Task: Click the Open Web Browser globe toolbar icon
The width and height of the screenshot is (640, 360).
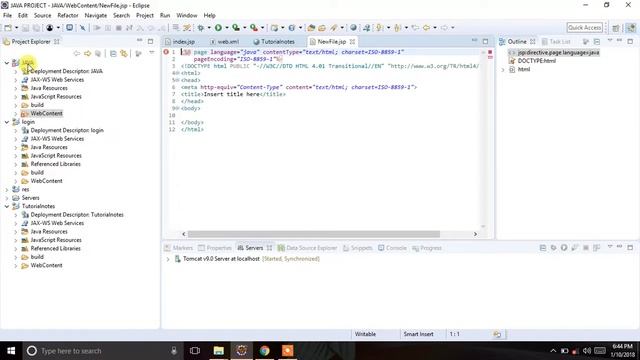Action: pos(353,28)
